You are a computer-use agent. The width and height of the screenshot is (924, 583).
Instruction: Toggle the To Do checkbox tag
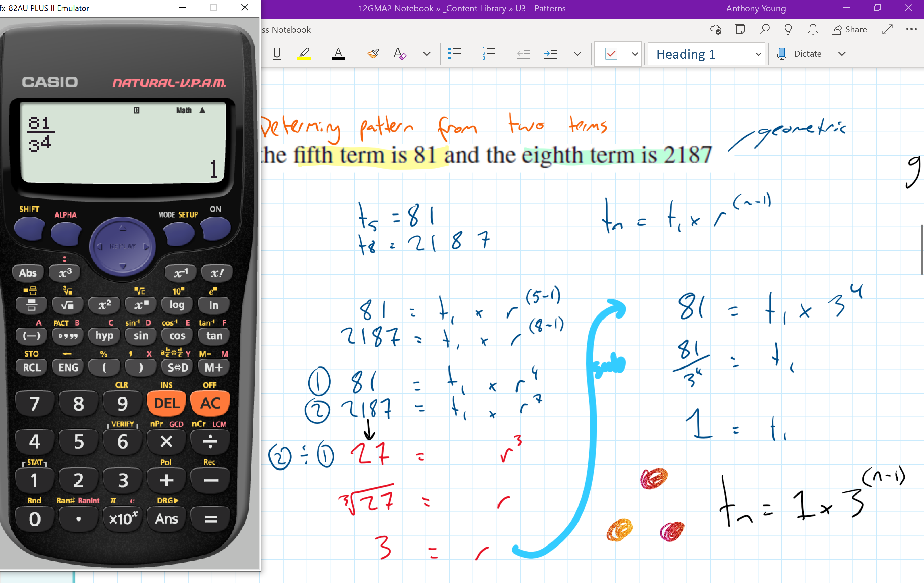point(611,54)
